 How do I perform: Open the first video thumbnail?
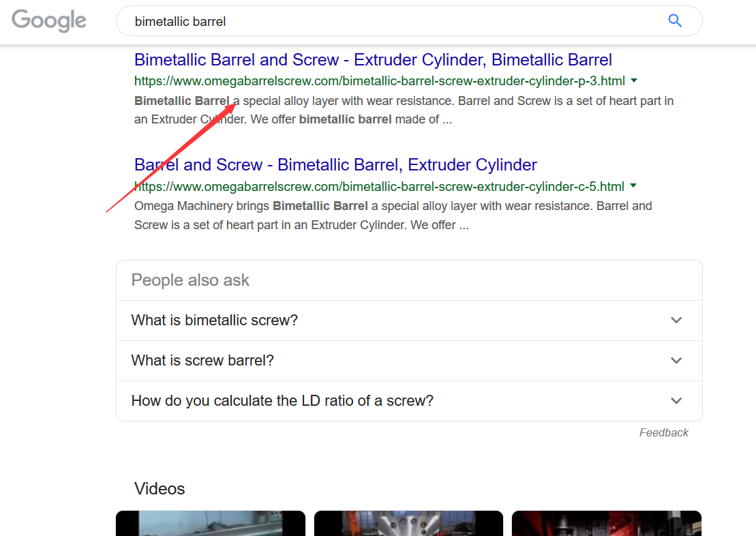[211, 523]
